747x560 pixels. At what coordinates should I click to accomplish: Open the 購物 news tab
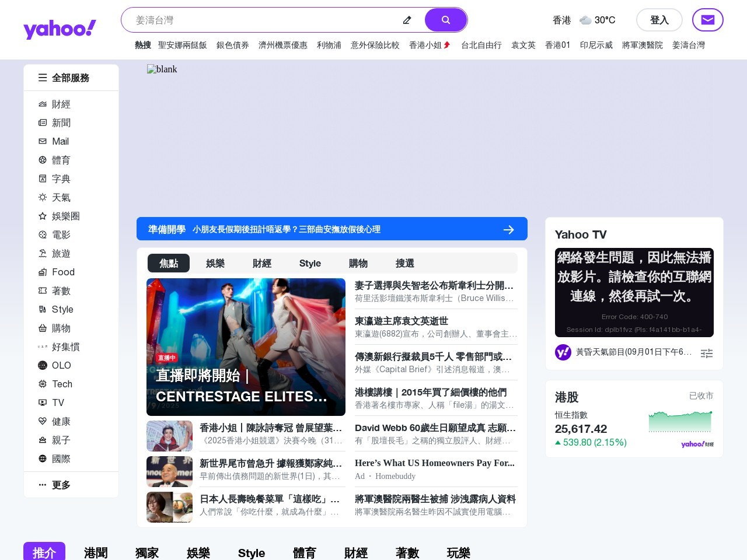click(x=358, y=263)
